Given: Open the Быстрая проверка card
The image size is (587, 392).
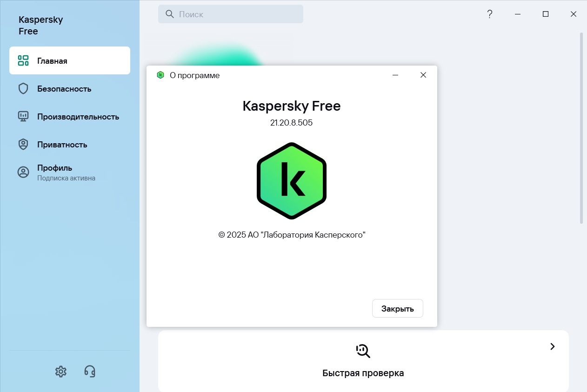Looking at the screenshot, I should [x=363, y=361].
